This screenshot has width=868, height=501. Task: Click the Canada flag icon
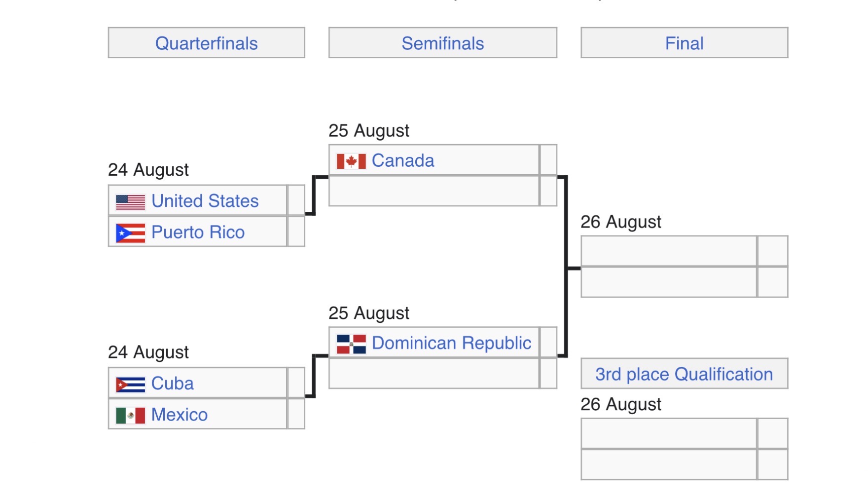tap(351, 161)
